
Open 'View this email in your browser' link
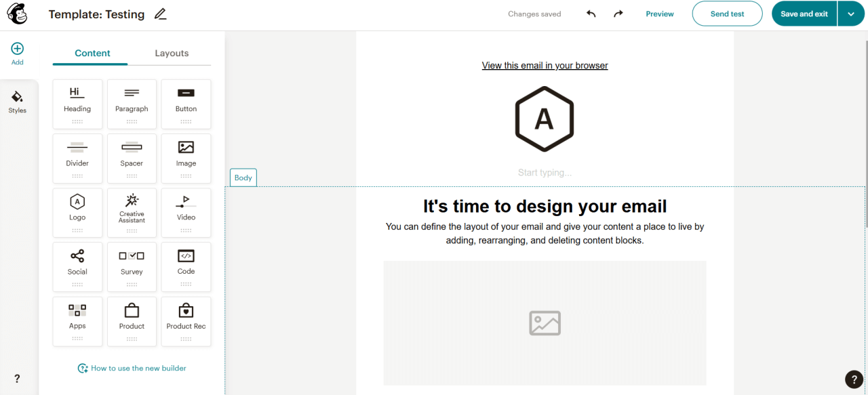tap(545, 65)
